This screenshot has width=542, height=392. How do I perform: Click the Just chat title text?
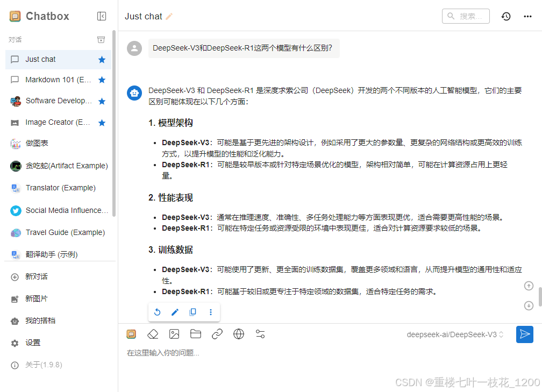144,16
